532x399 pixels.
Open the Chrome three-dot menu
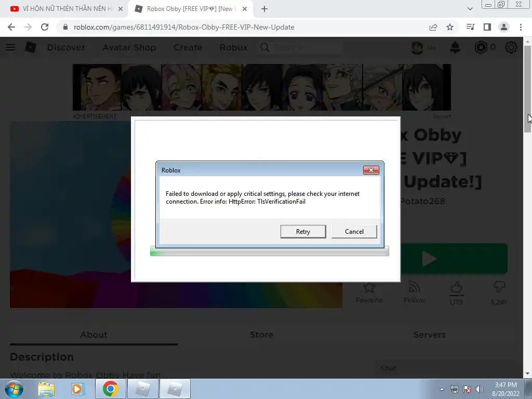(521, 27)
